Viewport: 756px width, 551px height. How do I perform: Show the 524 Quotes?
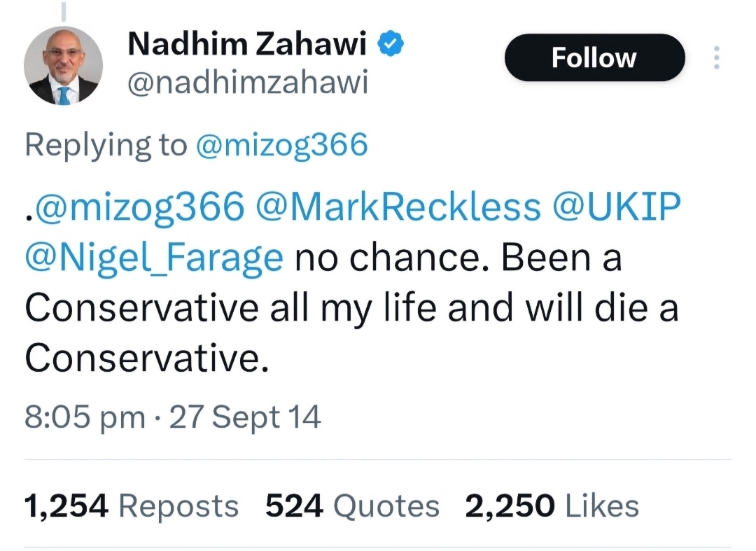point(352,505)
